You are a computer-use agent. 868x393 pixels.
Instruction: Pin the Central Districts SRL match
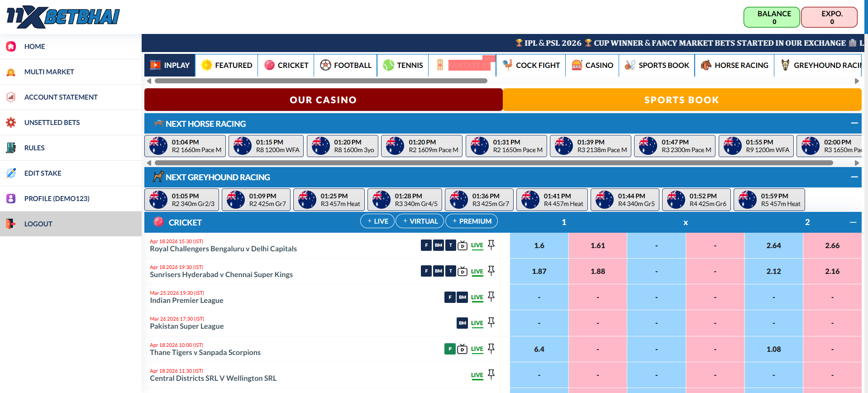[x=491, y=374]
